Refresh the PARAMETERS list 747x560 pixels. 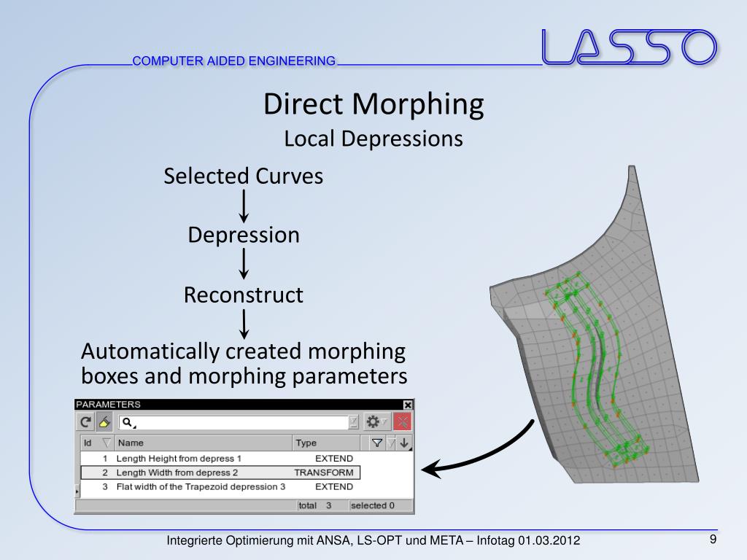[x=86, y=422]
